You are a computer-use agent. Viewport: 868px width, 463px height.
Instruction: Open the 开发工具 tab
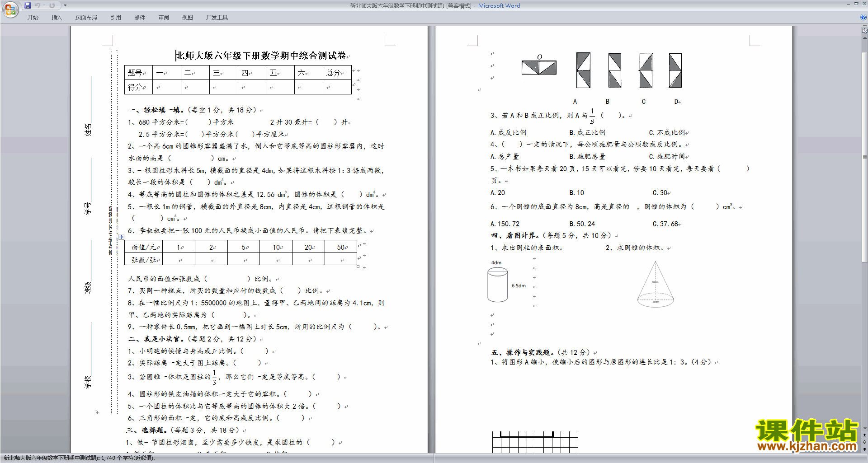[x=217, y=18]
